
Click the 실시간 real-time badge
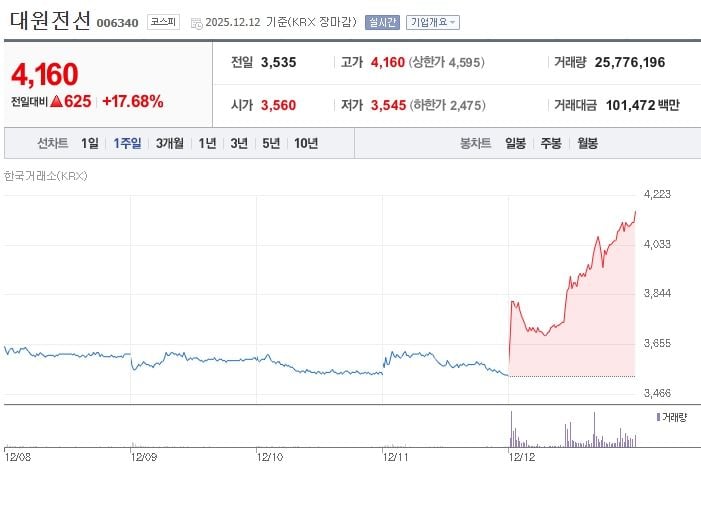coord(382,22)
